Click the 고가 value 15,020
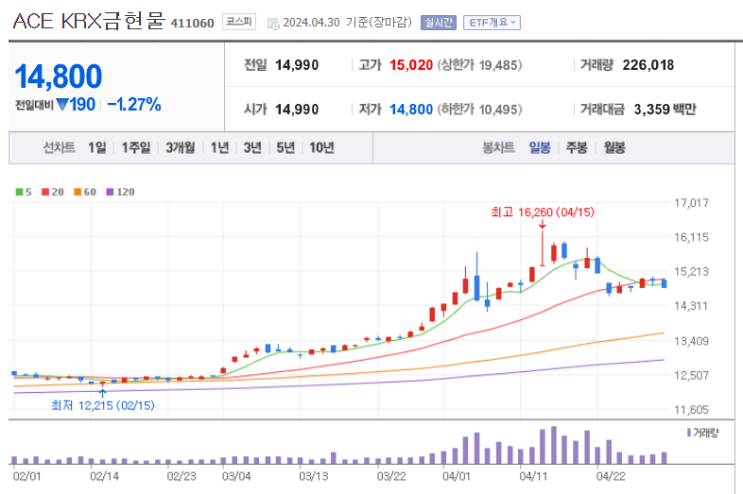 pos(411,65)
